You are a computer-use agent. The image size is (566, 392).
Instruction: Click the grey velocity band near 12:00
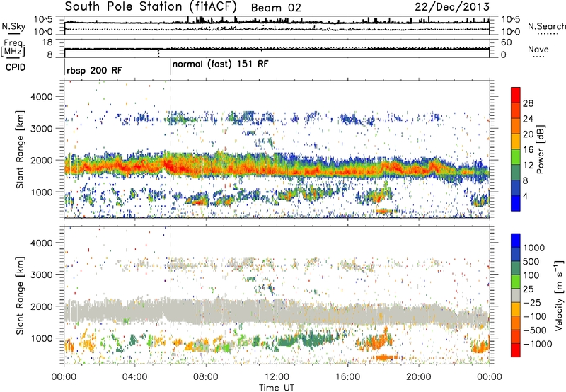277,311
